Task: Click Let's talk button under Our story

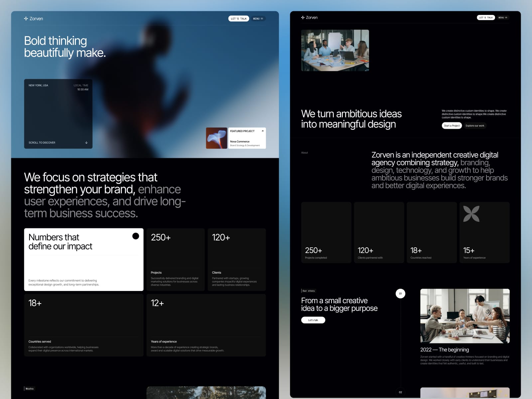Action: click(313, 320)
